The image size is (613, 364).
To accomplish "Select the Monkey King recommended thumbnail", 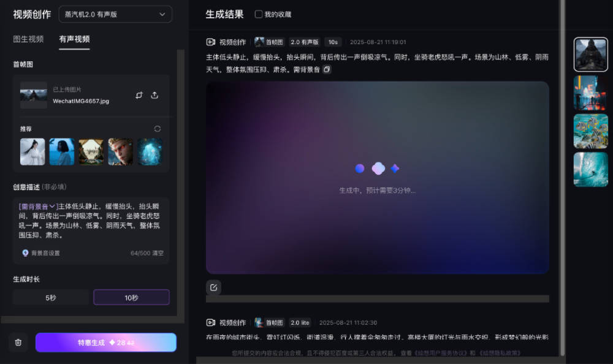I will point(120,151).
